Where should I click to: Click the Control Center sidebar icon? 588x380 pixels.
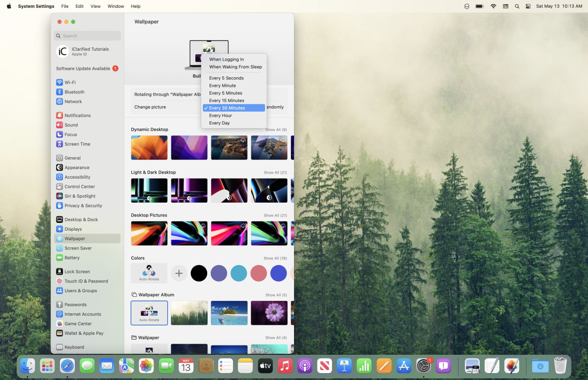[x=60, y=187]
